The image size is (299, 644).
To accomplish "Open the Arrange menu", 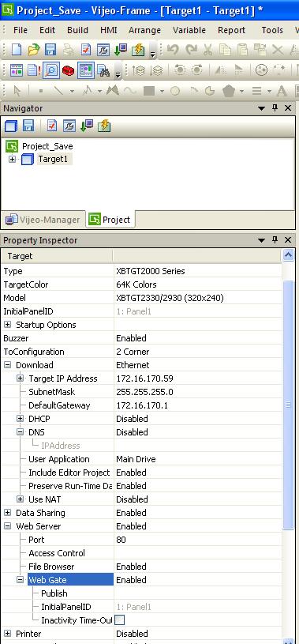I will point(144,30).
